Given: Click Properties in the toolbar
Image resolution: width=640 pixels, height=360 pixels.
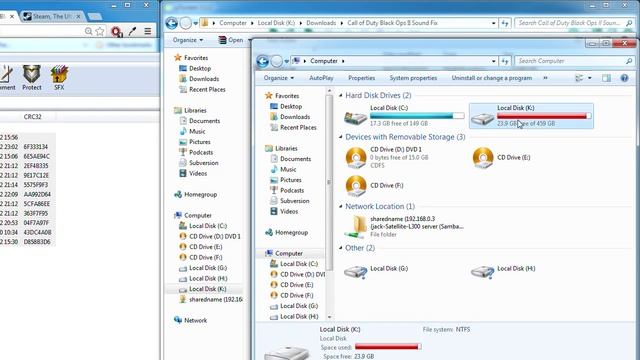Looking at the screenshot, I should 361,78.
